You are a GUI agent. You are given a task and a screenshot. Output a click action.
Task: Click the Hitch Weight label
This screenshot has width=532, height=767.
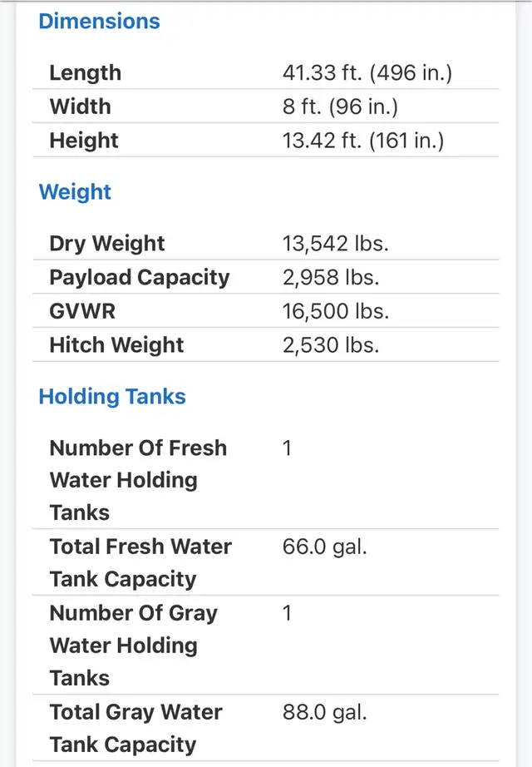pyautogui.click(x=116, y=345)
